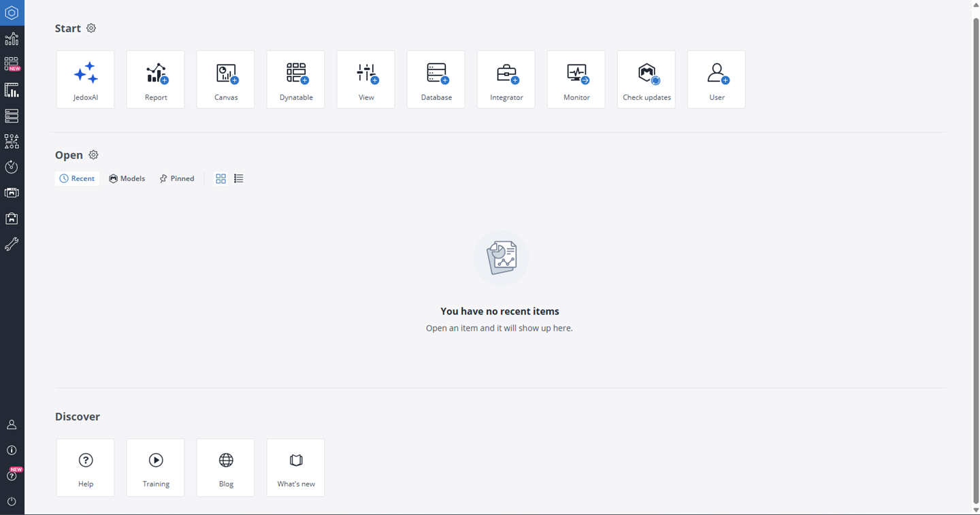Click the logout power icon in sidebar
The height and width of the screenshot is (515, 980).
(12, 501)
